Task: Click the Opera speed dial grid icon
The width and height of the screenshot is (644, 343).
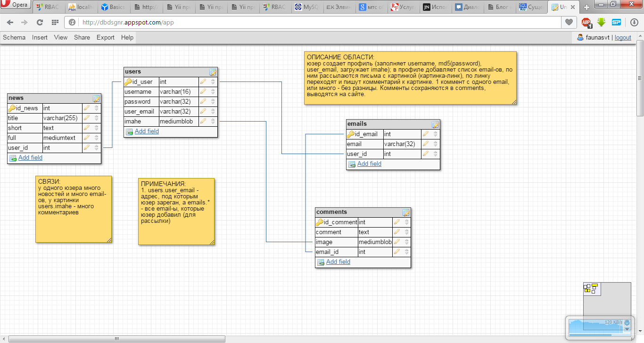Action: (x=55, y=22)
